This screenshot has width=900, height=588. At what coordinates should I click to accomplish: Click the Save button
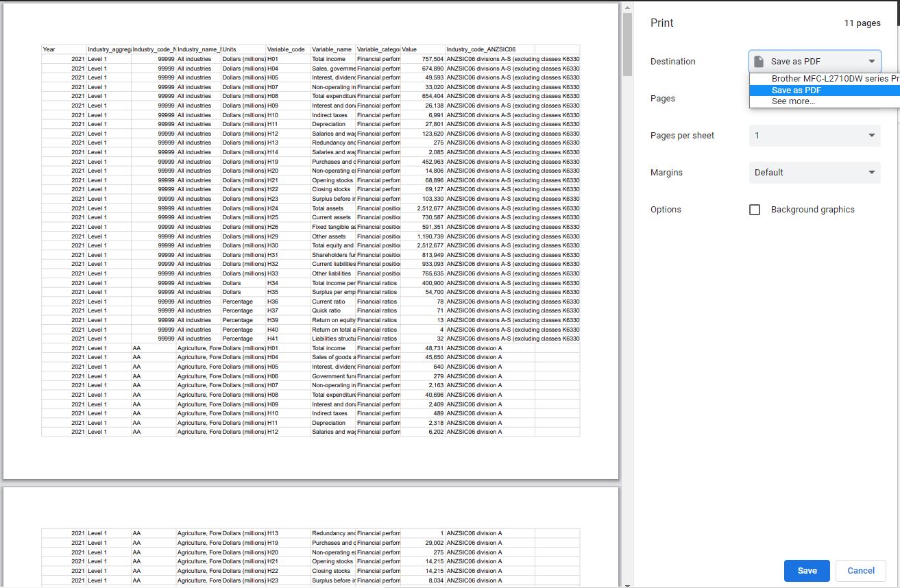pyautogui.click(x=807, y=570)
